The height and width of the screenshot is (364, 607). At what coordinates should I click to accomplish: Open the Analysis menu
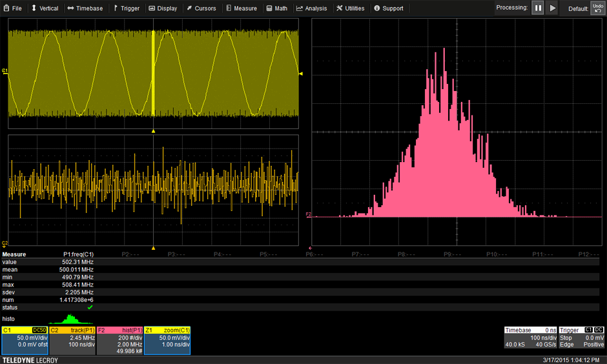click(311, 8)
